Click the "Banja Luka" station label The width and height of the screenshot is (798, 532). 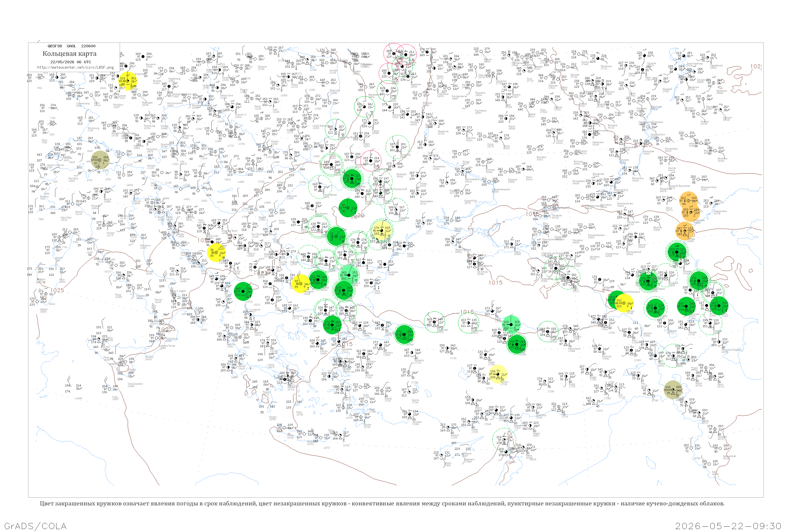[x=213, y=237]
